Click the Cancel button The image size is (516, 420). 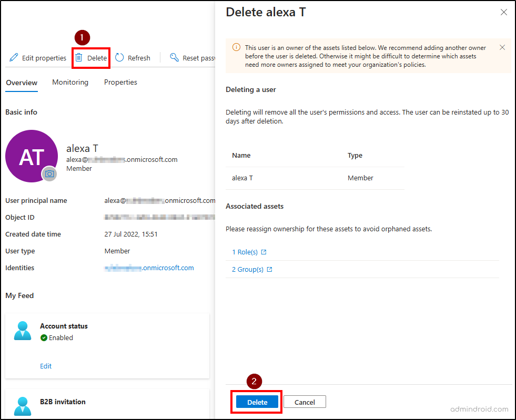(x=305, y=402)
